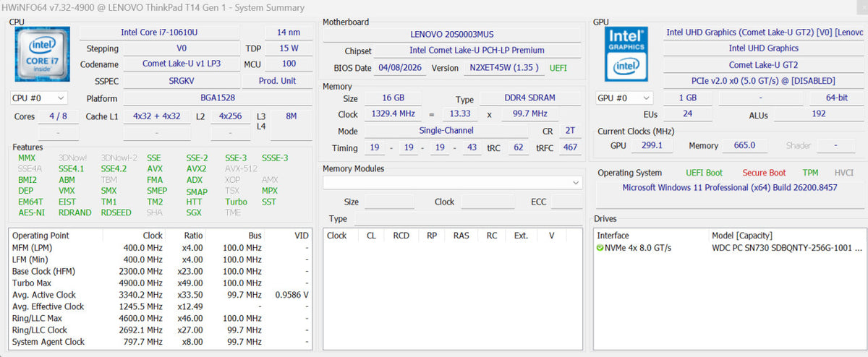The height and width of the screenshot is (357, 868).
Task: Click the Chipset Intel Comet Lake-U PCH-LP field
Action: (477, 51)
